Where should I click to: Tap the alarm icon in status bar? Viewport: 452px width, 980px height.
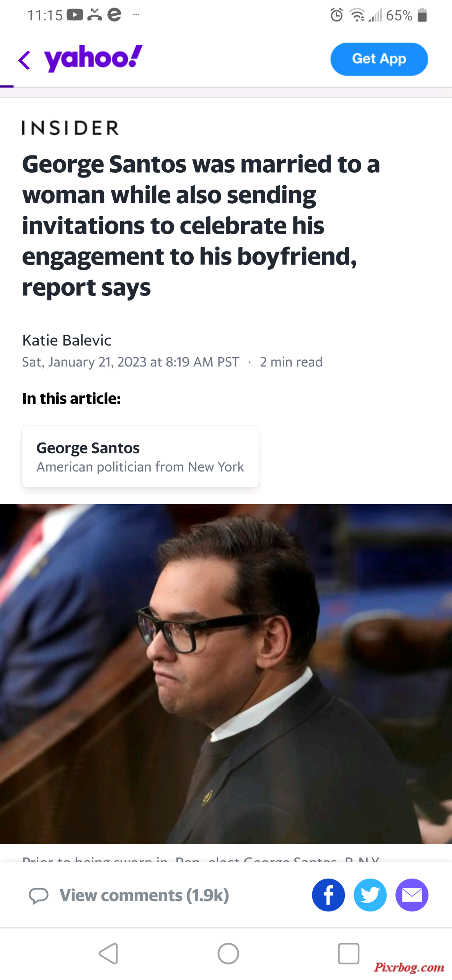[x=336, y=15]
